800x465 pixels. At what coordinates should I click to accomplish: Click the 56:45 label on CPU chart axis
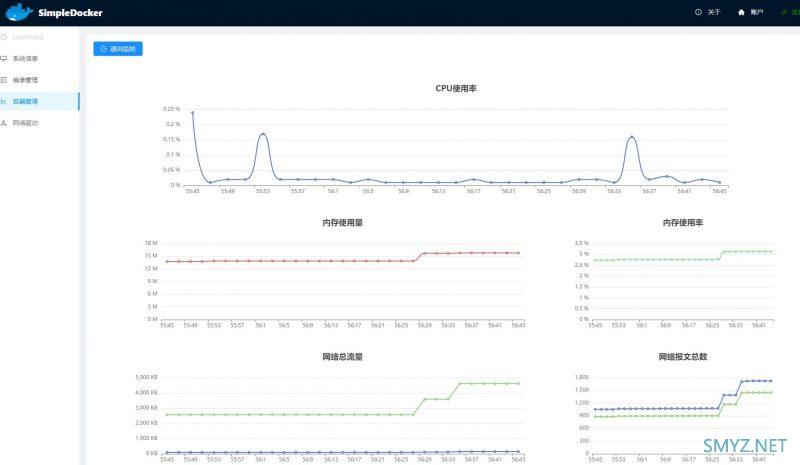point(719,191)
